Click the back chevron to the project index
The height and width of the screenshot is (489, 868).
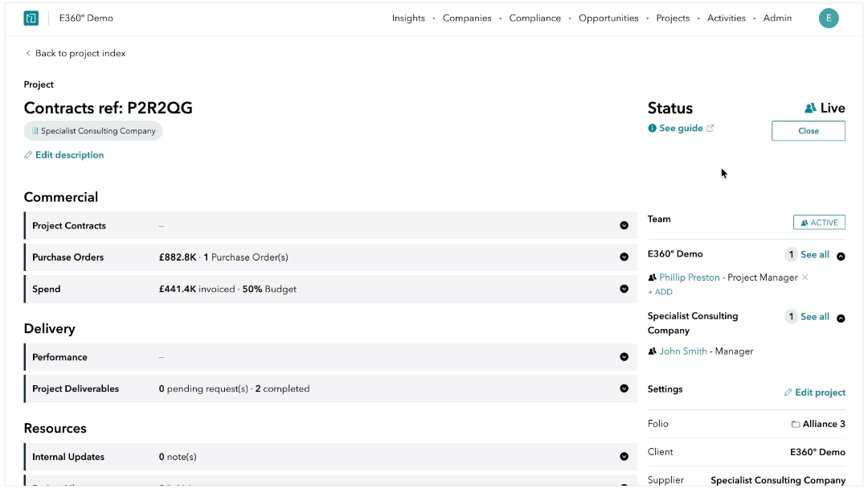click(27, 53)
